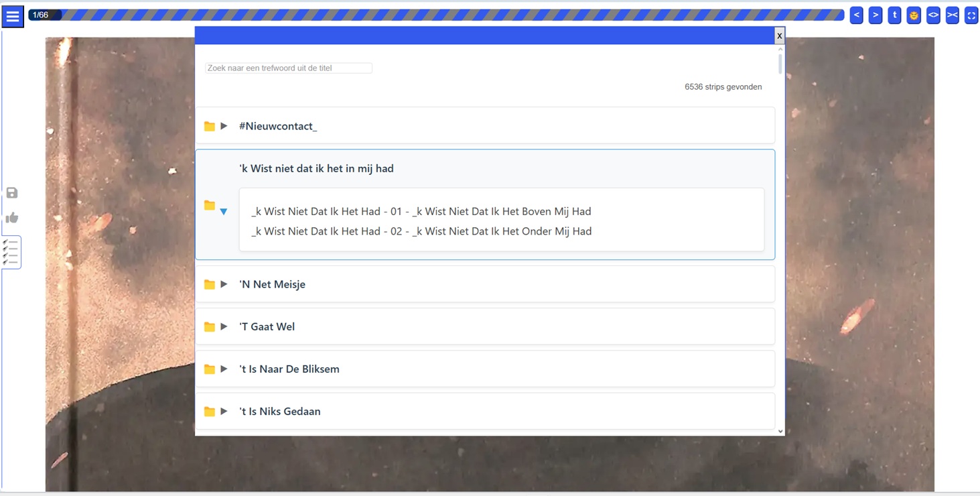Image resolution: width=980 pixels, height=496 pixels.
Task: Click the '<>' widen page button
Action: coord(933,15)
